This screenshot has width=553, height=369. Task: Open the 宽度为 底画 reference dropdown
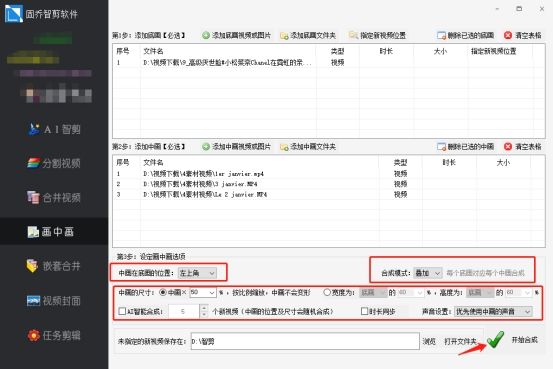373,292
